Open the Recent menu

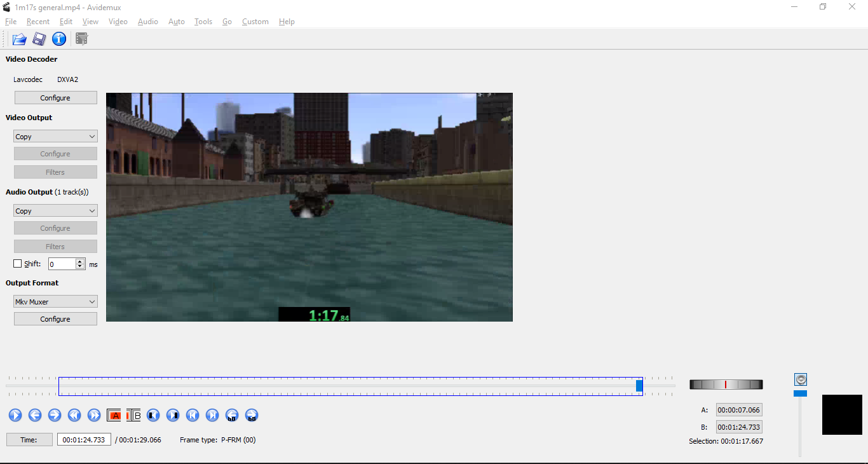point(38,22)
